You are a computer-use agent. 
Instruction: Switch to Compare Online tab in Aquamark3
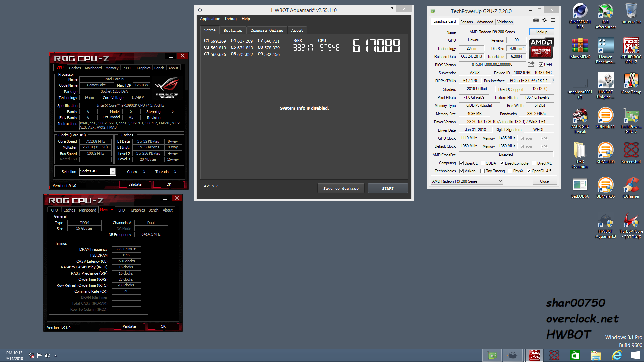tap(267, 30)
